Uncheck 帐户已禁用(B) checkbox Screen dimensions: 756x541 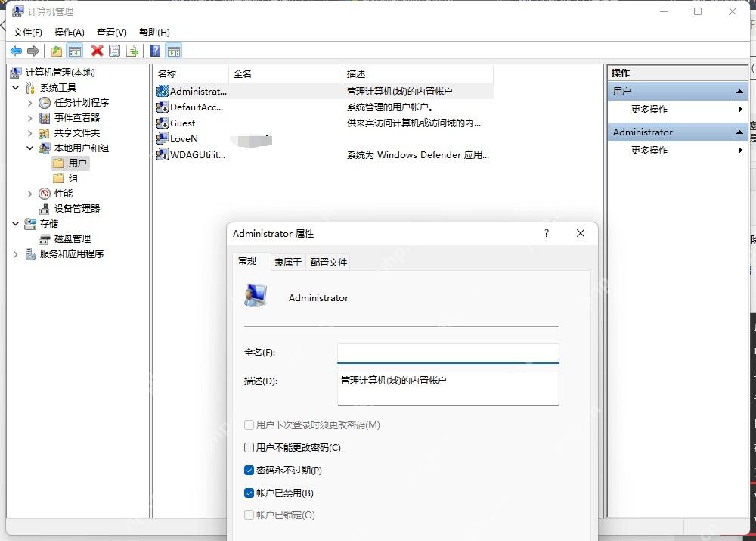click(249, 493)
